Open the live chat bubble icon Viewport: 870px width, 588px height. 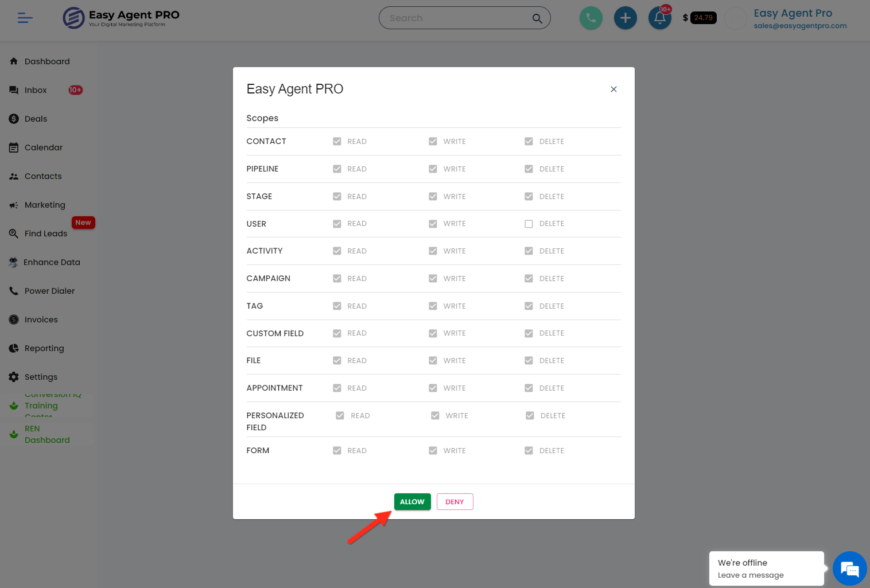point(849,568)
